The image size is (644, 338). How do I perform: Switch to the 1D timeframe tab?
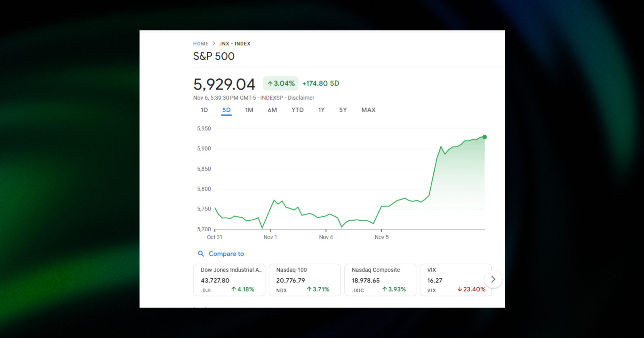click(x=204, y=110)
